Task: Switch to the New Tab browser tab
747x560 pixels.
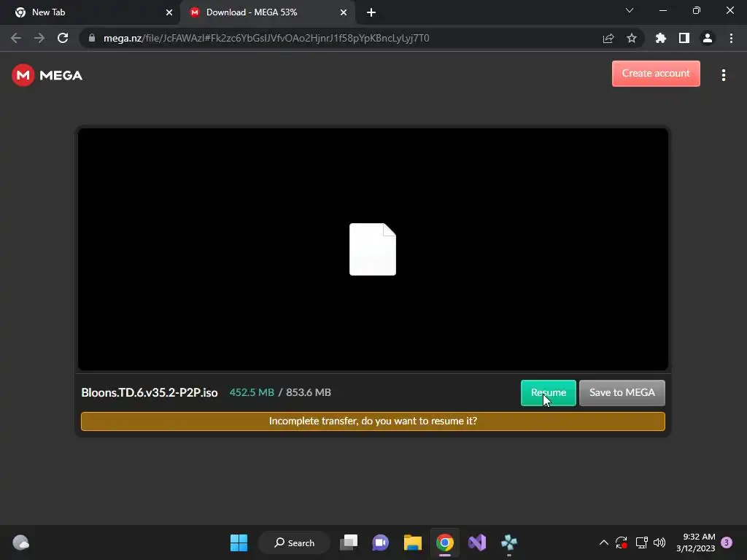Action: 90,12
